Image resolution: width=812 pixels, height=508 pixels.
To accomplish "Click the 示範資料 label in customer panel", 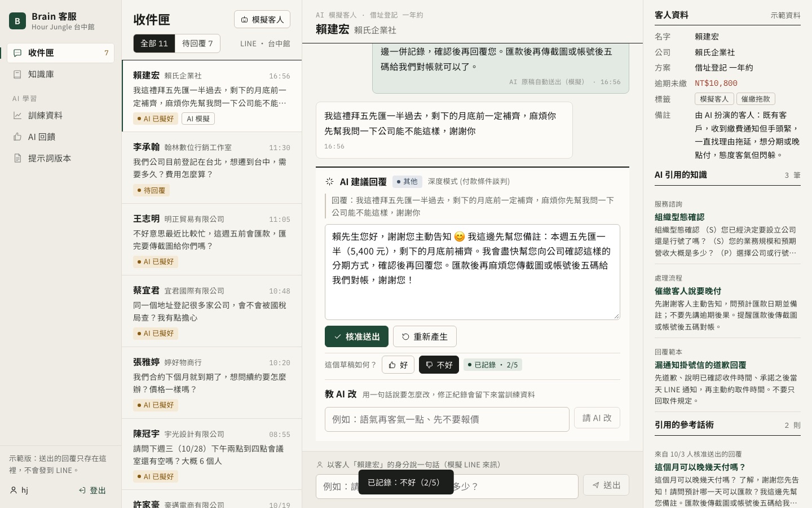I will (x=785, y=15).
